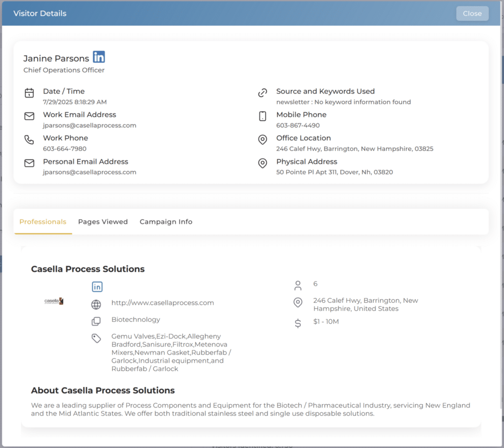The image size is (504, 448).
Task: Click the person icon for employee count
Action: click(298, 286)
